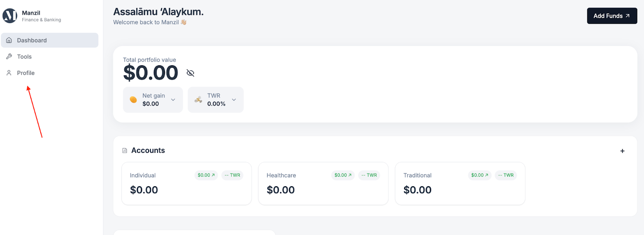The image size is (644, 235).
Task: Click the Profile person icon
Action: [x=9, y=73]
